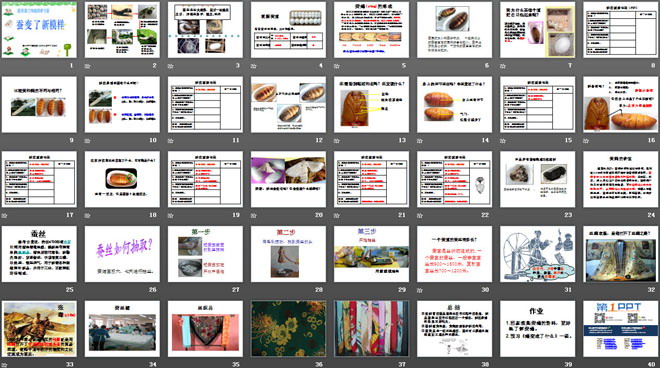Image resolution: width=660 pixels, height=368 pixels.
Task: Select slide 29 thumbnail titled 第三步
Action: click(x=372, y=254)
